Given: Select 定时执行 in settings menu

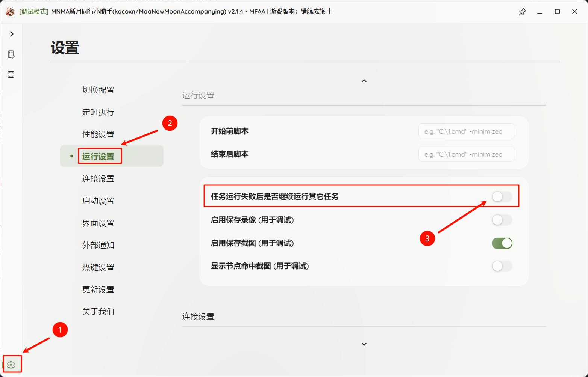Looking at the screenshot, I should [x=98, y=112].
